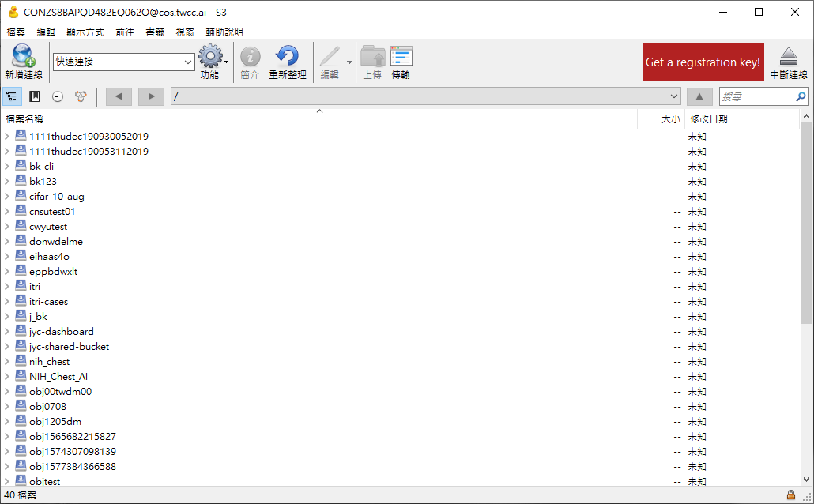Click the bucket icon for obj0708
This screenshot has height=504, width=814.
tap(21, 406)
